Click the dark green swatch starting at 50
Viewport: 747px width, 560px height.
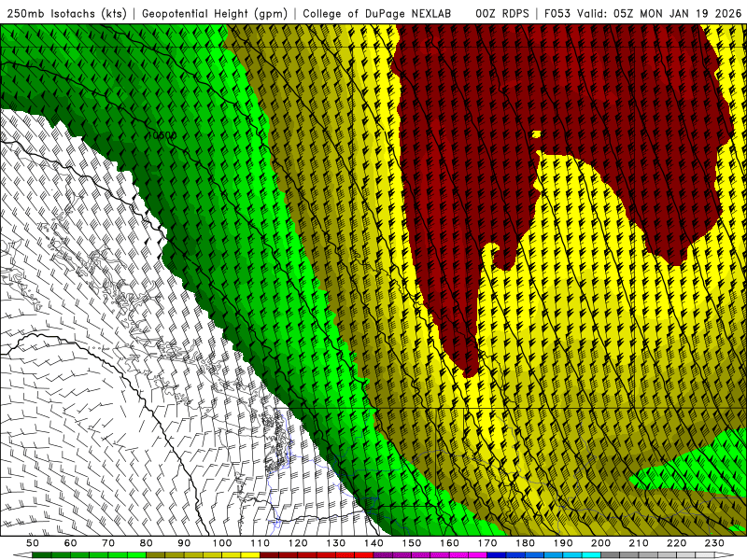[x=41, y=555]
